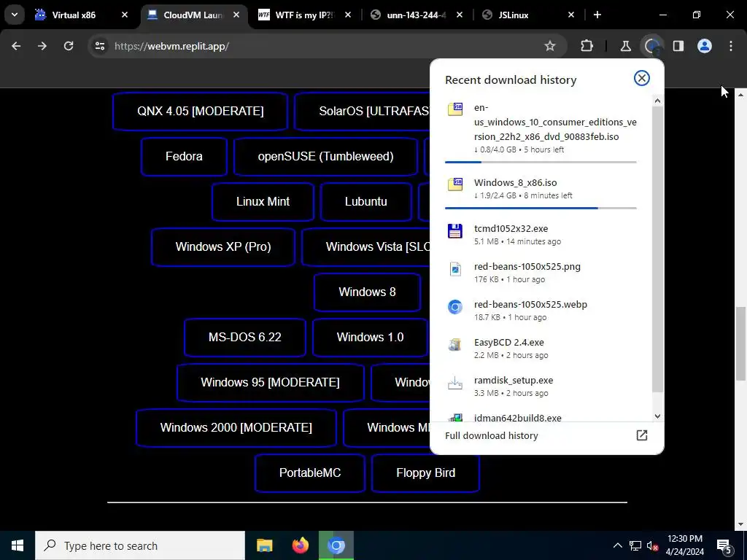The width and height of the screenshot is (747, 560).
Task: Click the red-beans-1050x525.webp Chrome icon
Action: click(455, 307)
